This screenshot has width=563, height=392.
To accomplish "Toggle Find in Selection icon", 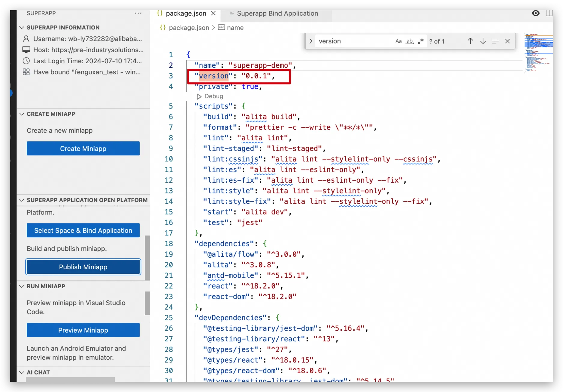I will [x=495, y=41].
